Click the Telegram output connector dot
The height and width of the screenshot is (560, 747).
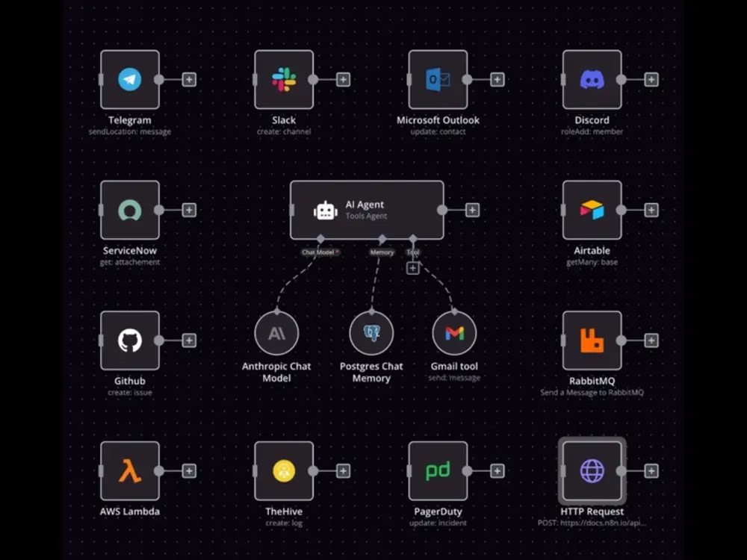pyautogui.click(x=159, y=80)
